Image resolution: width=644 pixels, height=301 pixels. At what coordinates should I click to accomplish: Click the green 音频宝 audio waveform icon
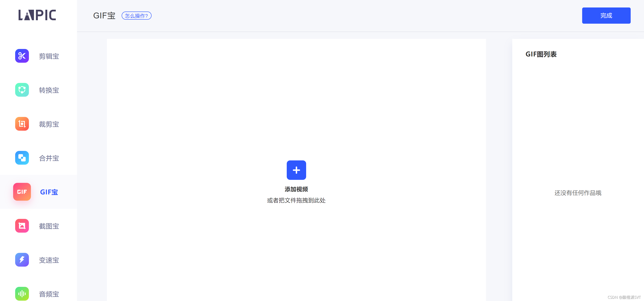click(x=22, y=294)
